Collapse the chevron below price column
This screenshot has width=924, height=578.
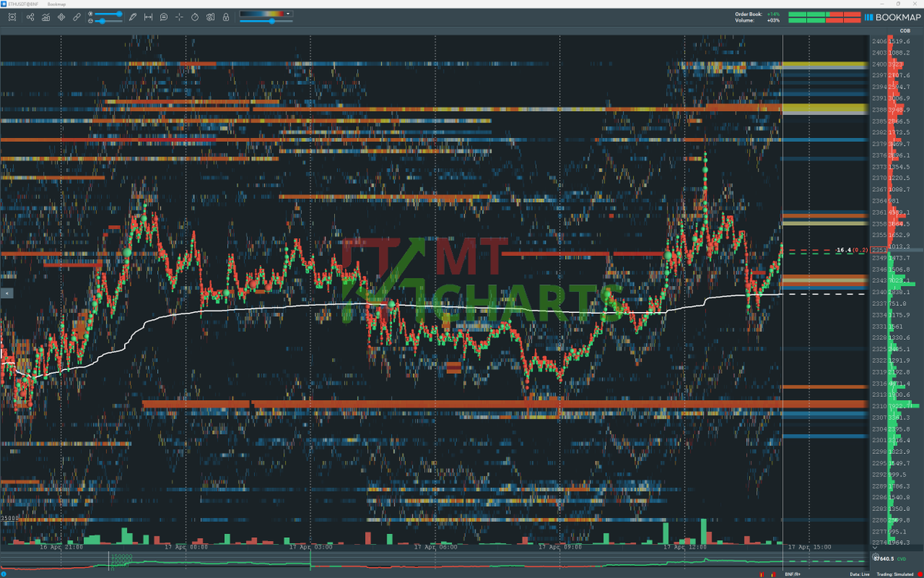pyautogui.click(x=875, y=547)
